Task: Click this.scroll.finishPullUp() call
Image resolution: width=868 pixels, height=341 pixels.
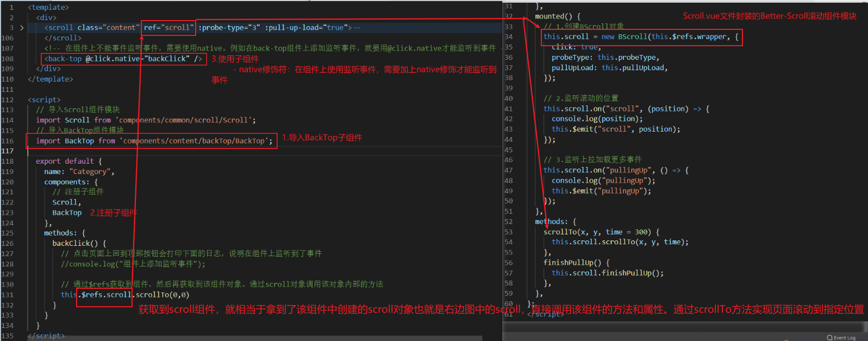Action: click(x=608, y=273)
